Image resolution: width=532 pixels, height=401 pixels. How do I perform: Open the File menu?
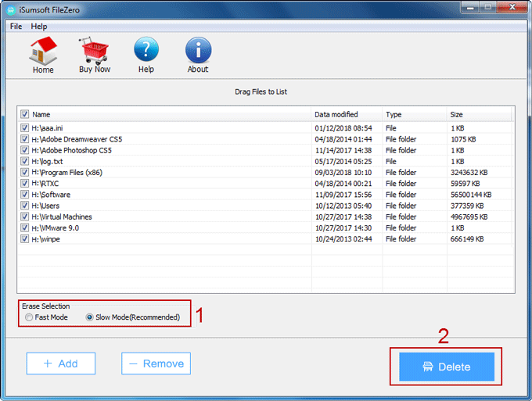pyautogui.click(x=16, y=27)
